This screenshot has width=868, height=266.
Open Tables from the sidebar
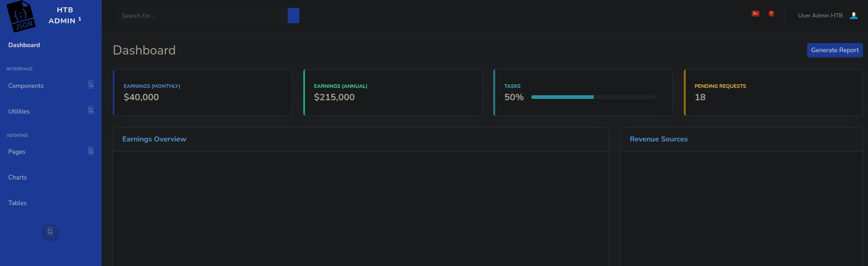(17, 203)
